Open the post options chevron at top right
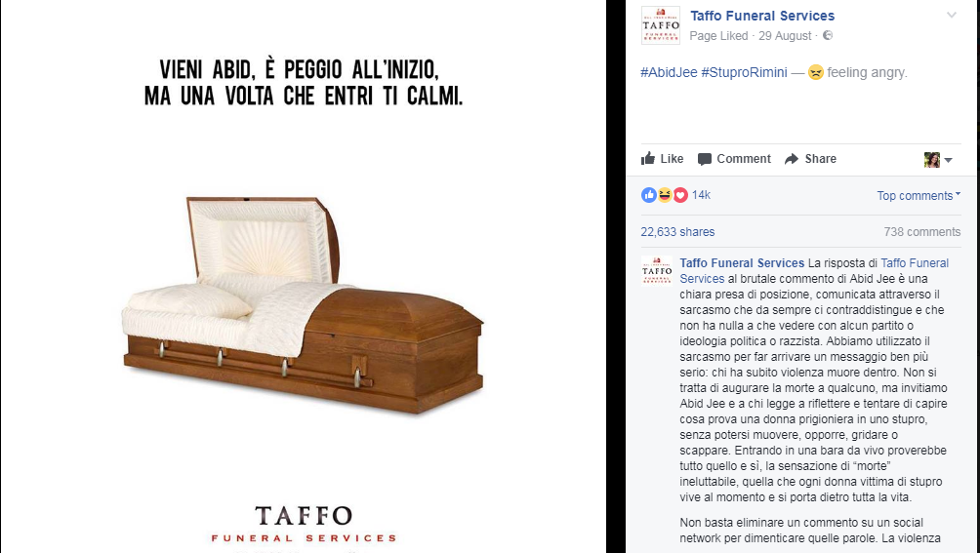 (952, 15)
